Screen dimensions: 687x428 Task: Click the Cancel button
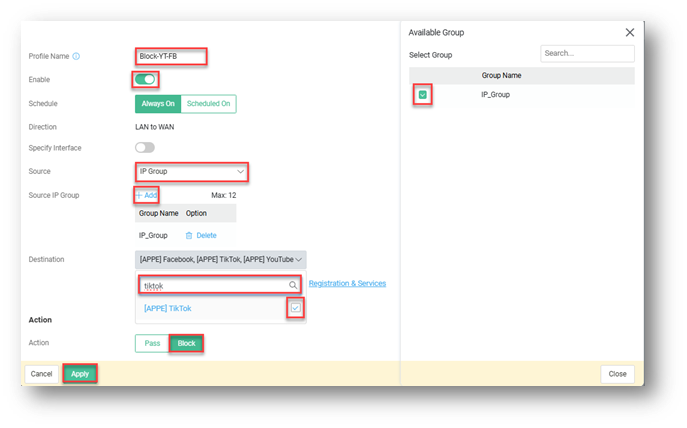[41, 374]
